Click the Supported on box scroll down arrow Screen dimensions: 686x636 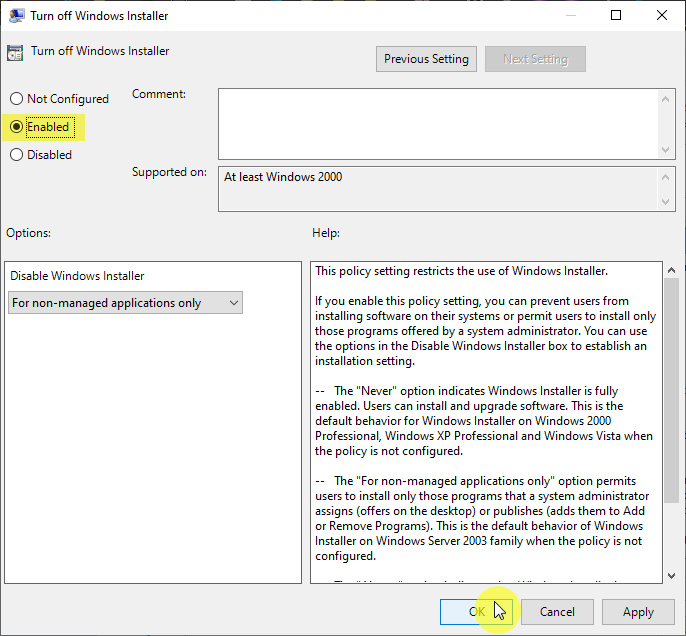point(667,203)
